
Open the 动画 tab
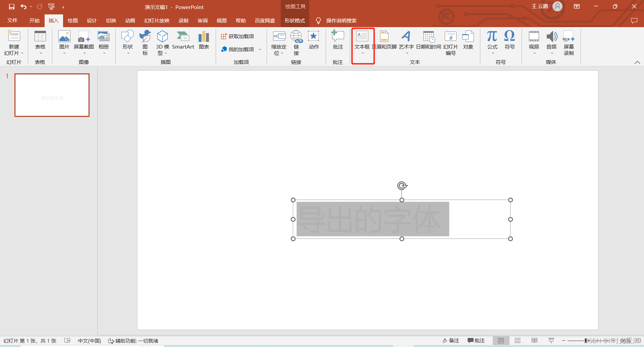pyautogui.click(x=130, y=20)
